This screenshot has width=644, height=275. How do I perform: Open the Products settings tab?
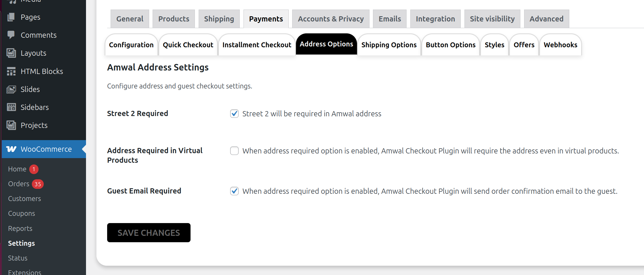coord(174,19)
